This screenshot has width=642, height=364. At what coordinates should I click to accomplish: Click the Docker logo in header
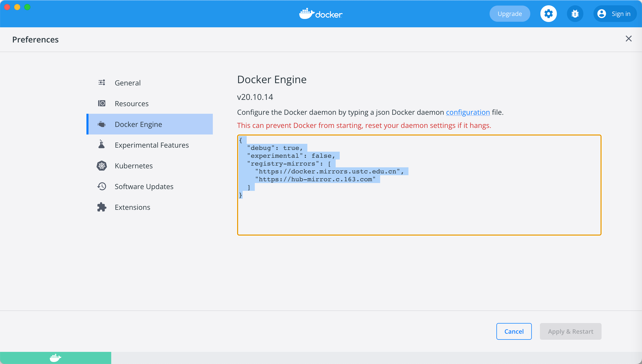321,14
